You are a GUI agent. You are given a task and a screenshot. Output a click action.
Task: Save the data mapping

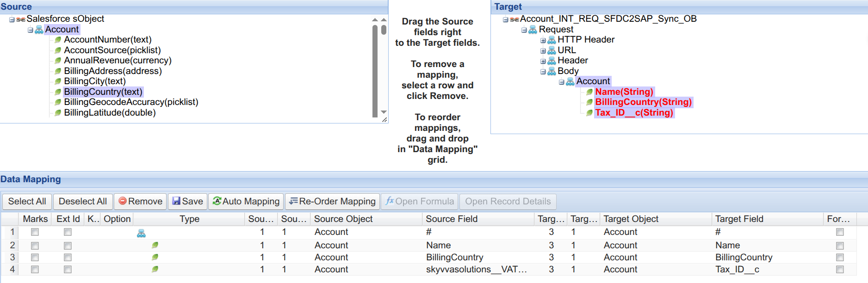click(187, 202)
